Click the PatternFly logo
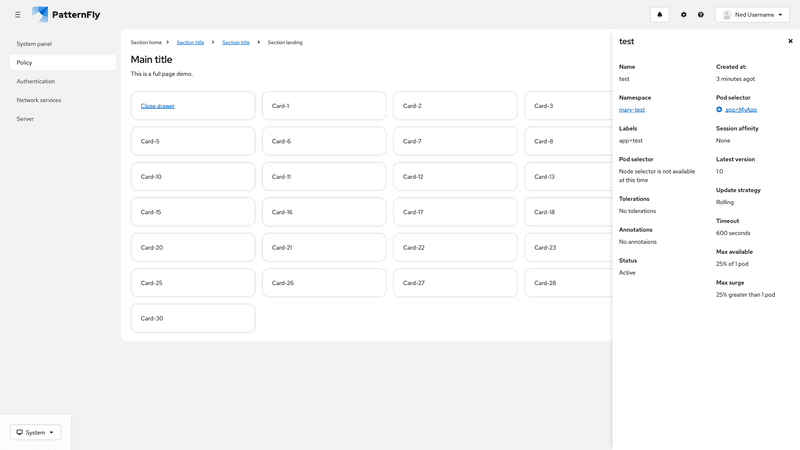Screen dimensions: 800x450 click(66, 15)
